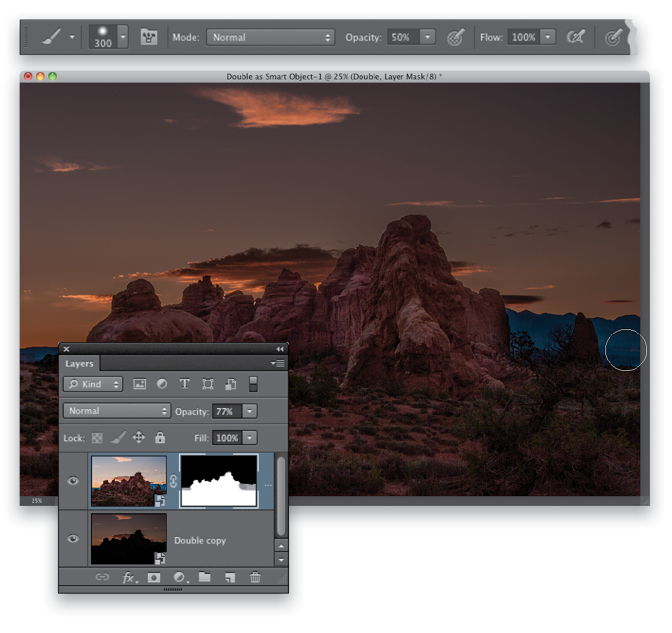This screenshot has height=633, width=672.
Task: Select the Layers panel tab
Action: tap(79, 364)
